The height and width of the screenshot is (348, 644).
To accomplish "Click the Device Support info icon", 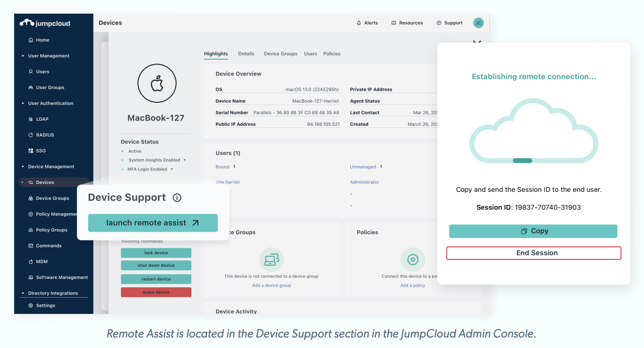I will tap(177, 198).
